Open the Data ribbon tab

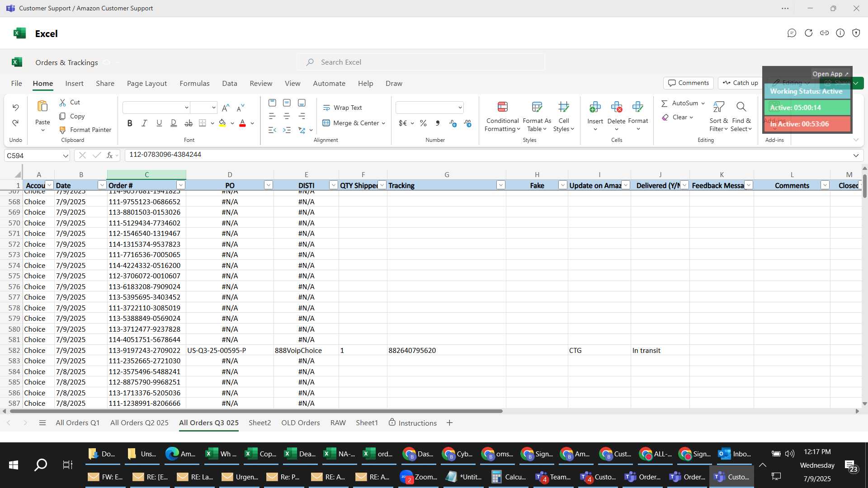coord(230,83)
